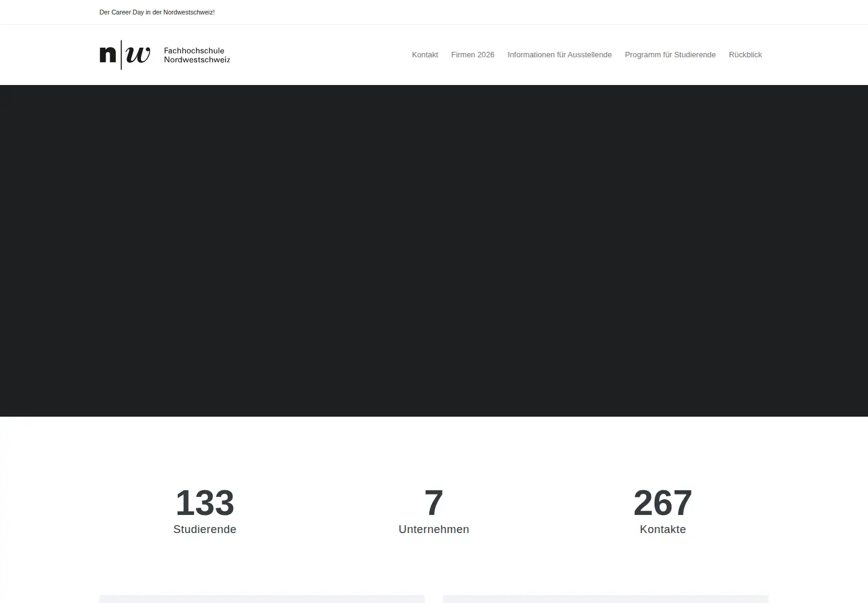This screenshot has width=868, height=603.
Task: Click the '267' Kontakte counter
Action: click(x=663, y=503)
